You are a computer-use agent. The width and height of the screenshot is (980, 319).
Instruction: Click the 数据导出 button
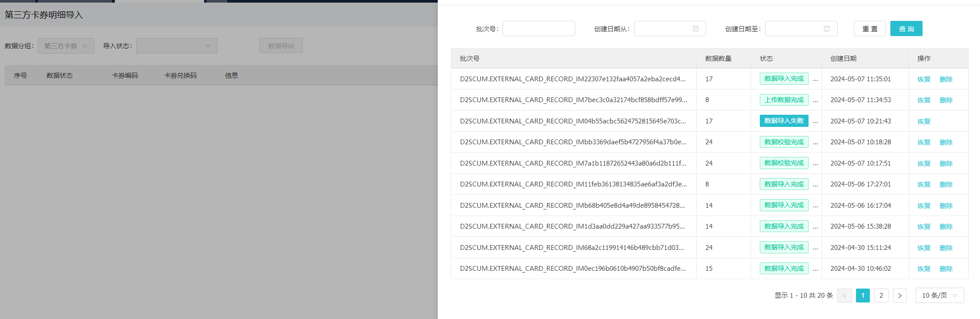281,46
